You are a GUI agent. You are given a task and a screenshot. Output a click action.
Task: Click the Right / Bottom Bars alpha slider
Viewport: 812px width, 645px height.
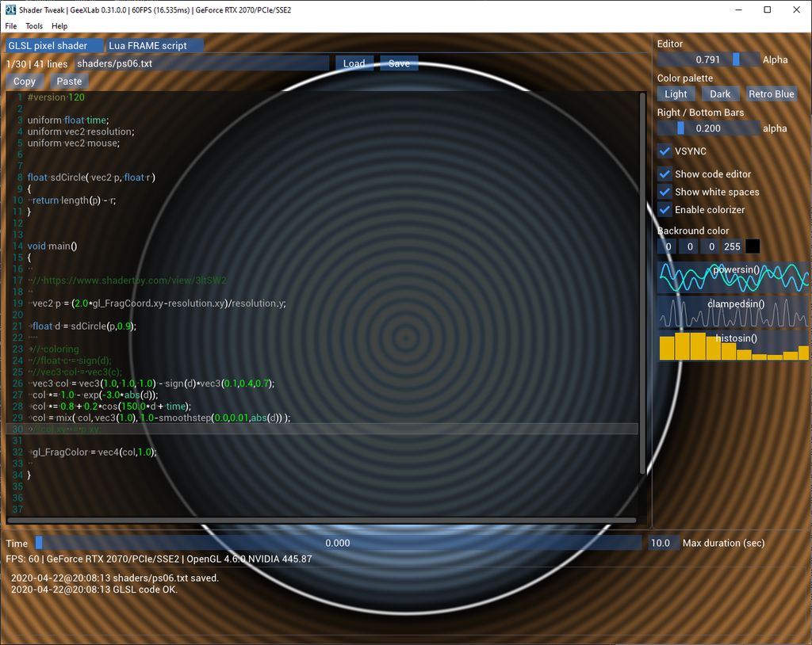(x=708, y=128)
